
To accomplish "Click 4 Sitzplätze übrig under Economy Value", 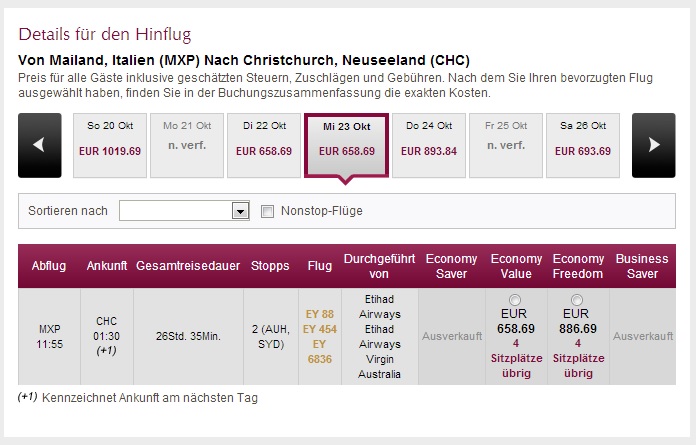I will (x=516, y=358).
